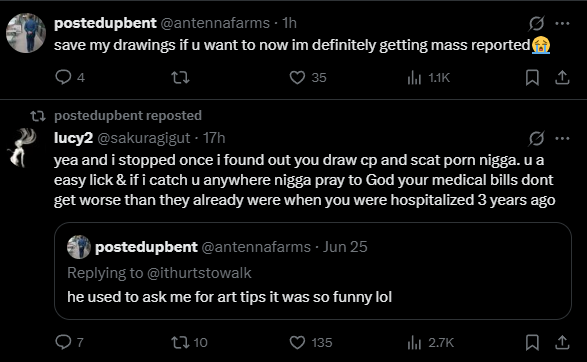The height and width of the screenshot is (362, 587).
Task: Open more options on top post
Action: [562, 23]
